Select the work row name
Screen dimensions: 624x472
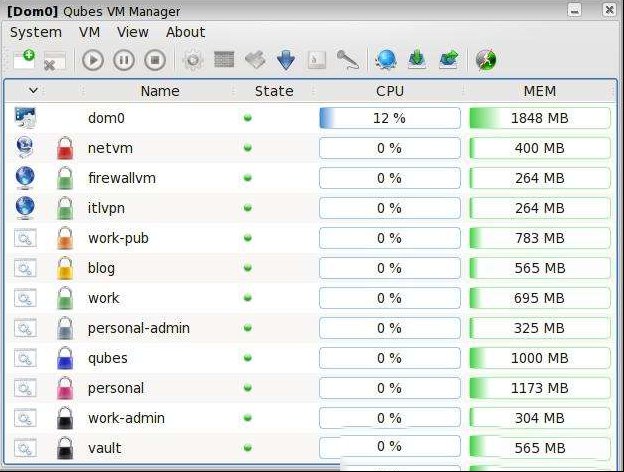[x=103, y=298]
